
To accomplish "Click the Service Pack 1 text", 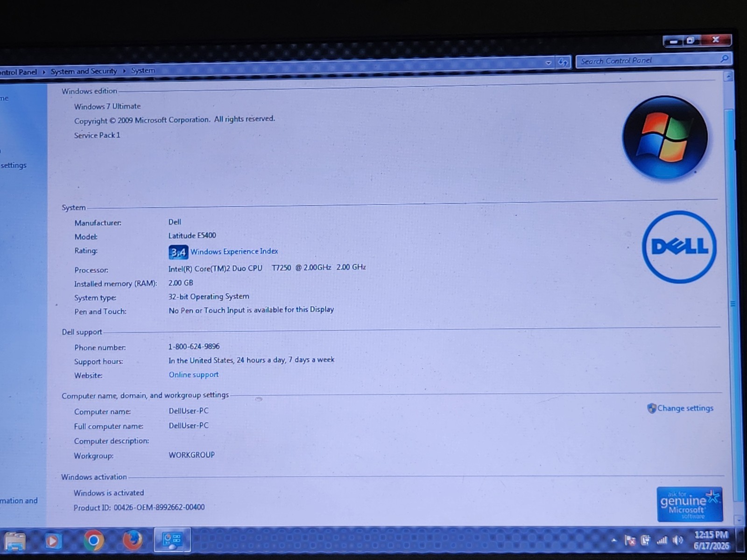I will pos(97,135).
